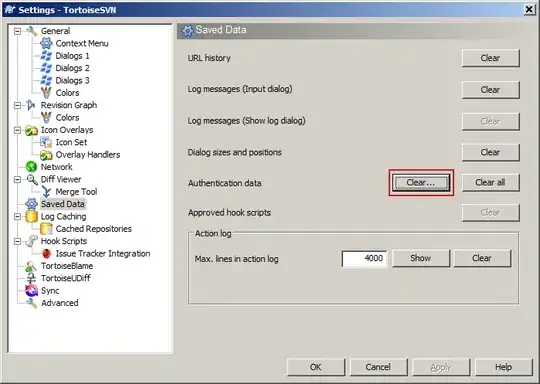The width and height of the screenshot is (540, 384).
Task: Click the Dialogs 3 window icon
Action: click(46, 81)
